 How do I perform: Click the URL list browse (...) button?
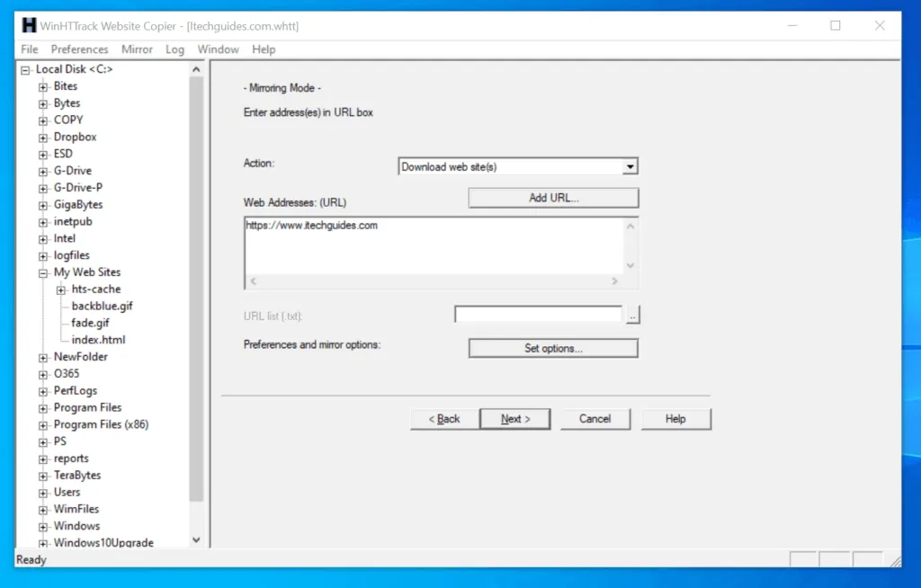coord(632,316)
